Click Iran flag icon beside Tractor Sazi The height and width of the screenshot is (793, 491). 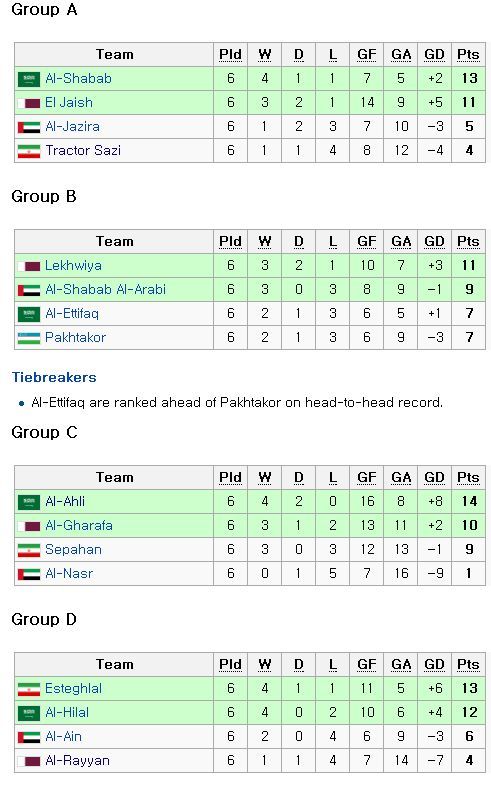tap(29, 151)
